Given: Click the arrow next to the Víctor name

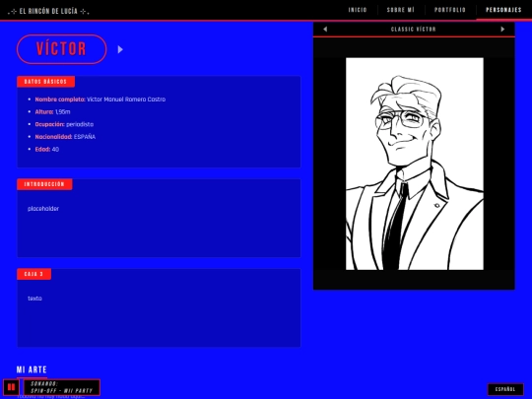Looking at the screenshot, I should [120, 49].
